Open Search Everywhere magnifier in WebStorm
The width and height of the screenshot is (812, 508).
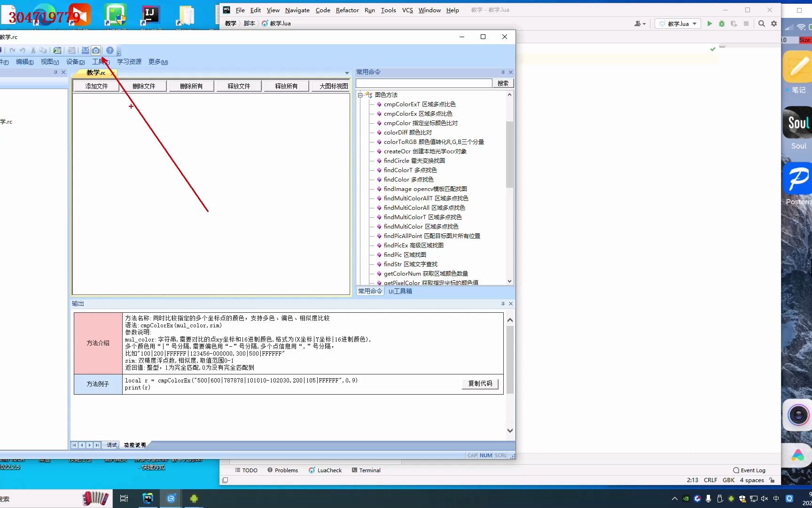pos(762,24)
